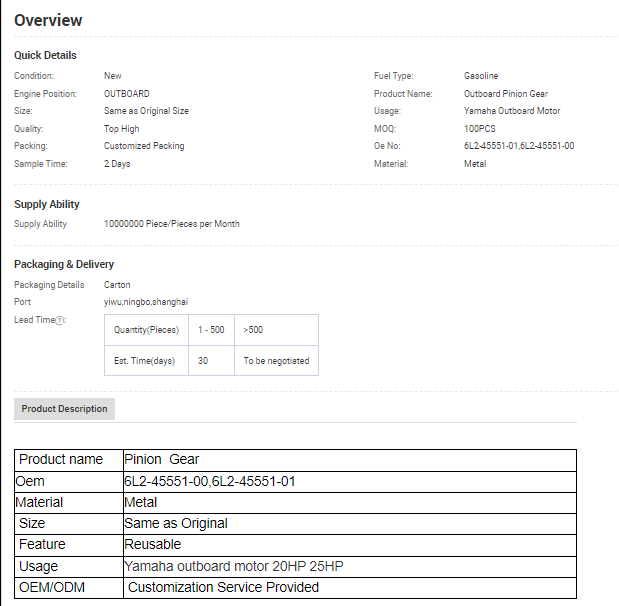619x606 pixels.
Task: Click the Lead Time help question-mark icon
Action: pyautogui.click(x=60, y=320)
